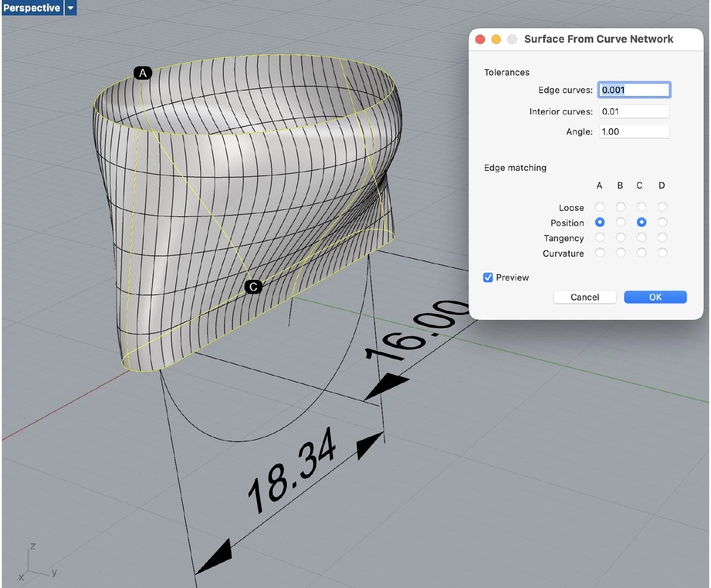
Task: Select Curvature radio button for edge A
Action: coord(600,253)
